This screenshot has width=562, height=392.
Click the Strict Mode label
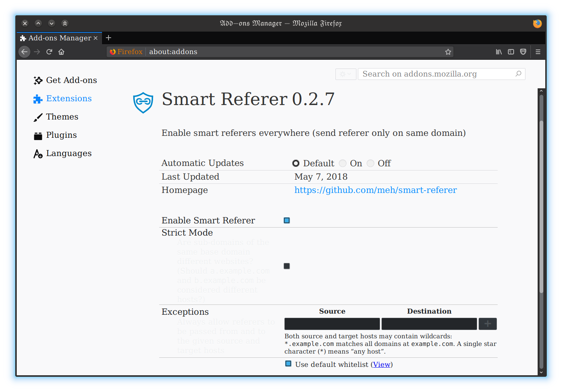187,233
